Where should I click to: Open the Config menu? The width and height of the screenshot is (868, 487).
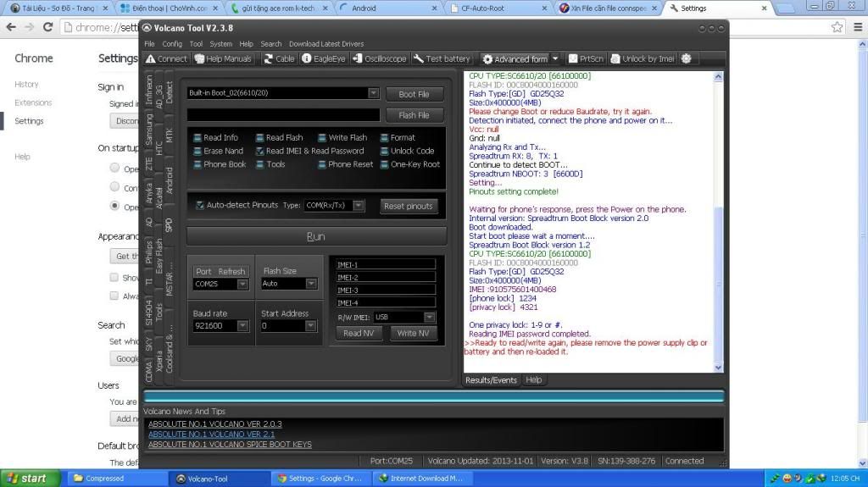pos(172,44)
